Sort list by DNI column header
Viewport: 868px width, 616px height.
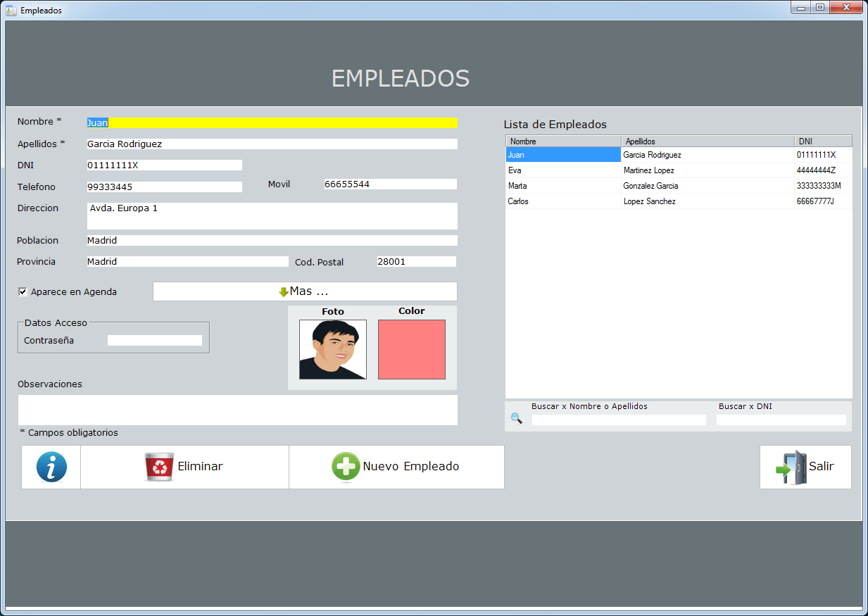tap(823, 142)
